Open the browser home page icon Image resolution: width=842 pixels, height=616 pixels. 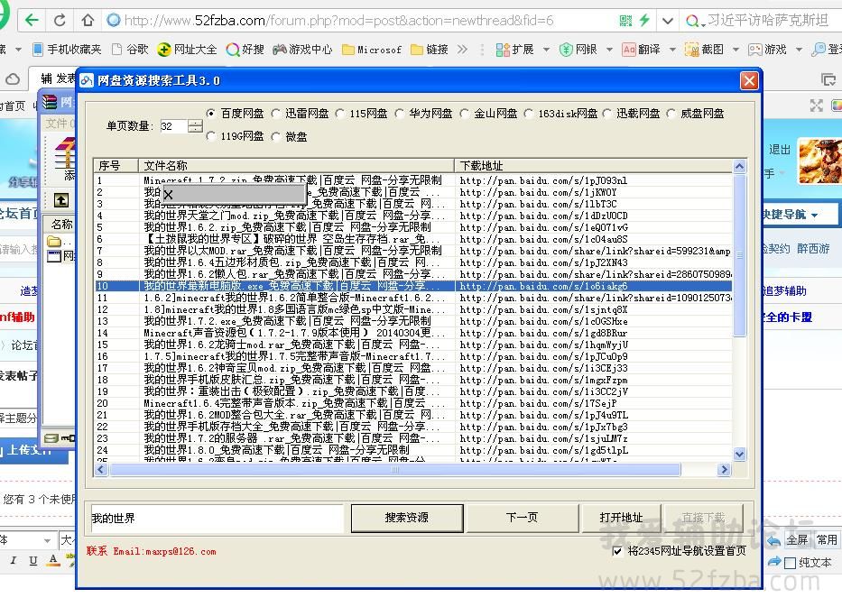(88, 21)
